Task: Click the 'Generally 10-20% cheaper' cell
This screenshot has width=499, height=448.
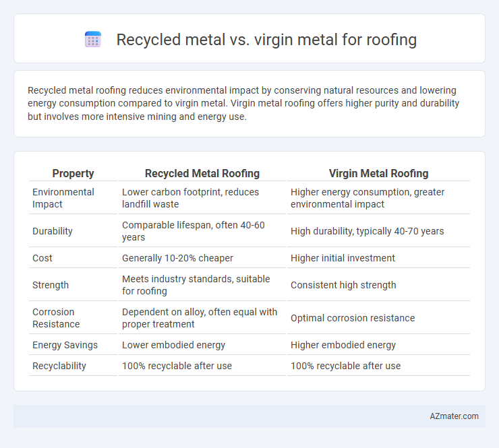Action: (177, 258)
